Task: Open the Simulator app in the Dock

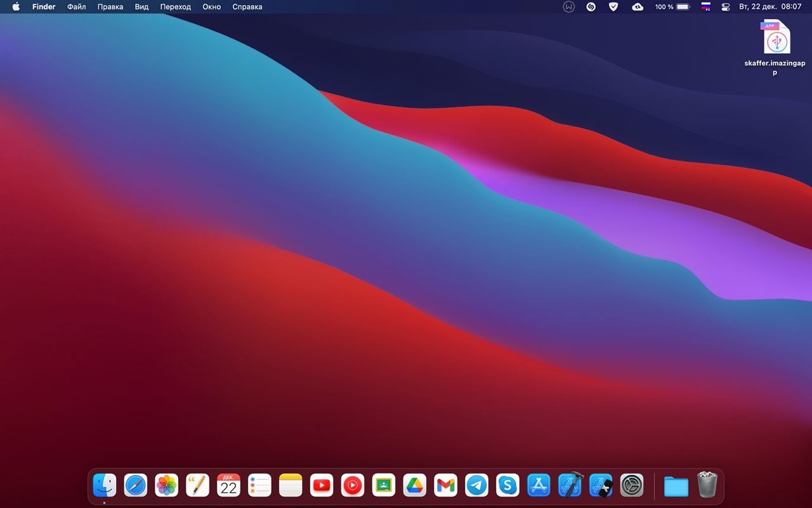Action: click(601, 486)
